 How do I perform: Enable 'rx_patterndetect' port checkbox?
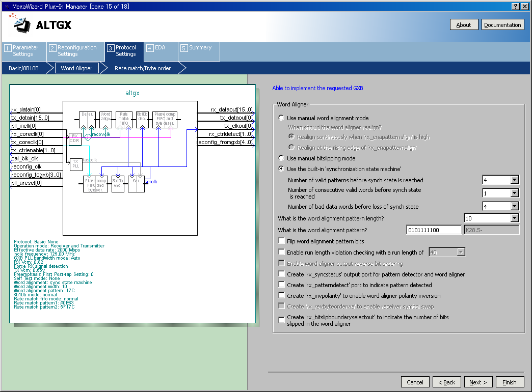click(281, 285)
